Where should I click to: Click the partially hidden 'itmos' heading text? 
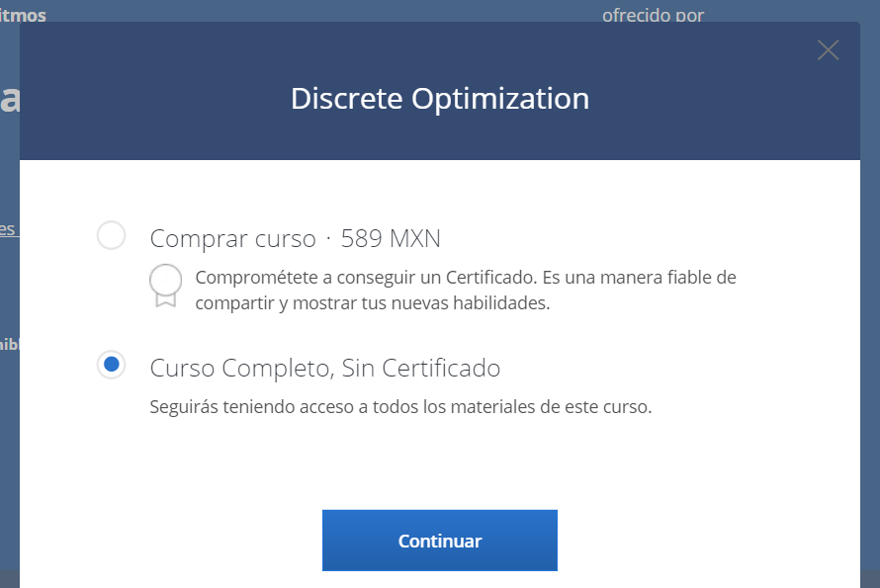[x=23, y=15]
